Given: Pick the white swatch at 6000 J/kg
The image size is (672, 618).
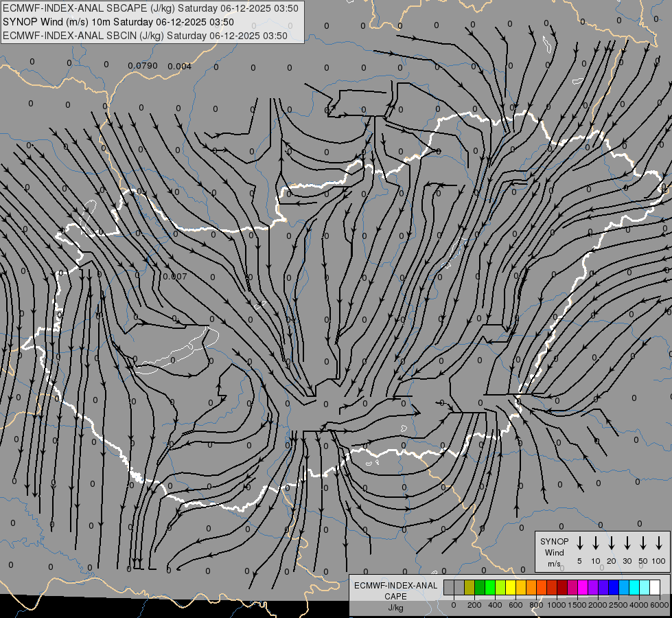Looking at the screenshot, I should [x=654, y=587].
